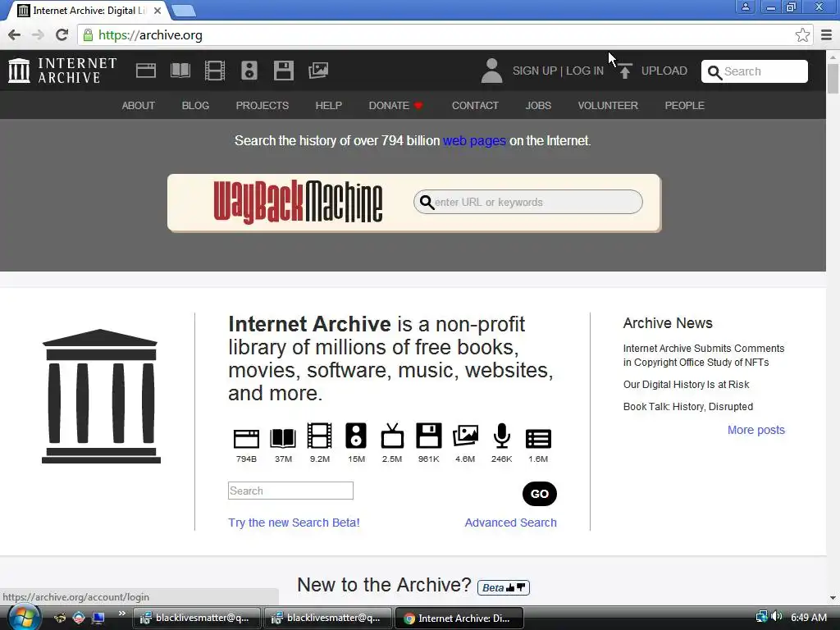Open the ABOUT menu item
The image size is (840, 630).
point(138,106)
